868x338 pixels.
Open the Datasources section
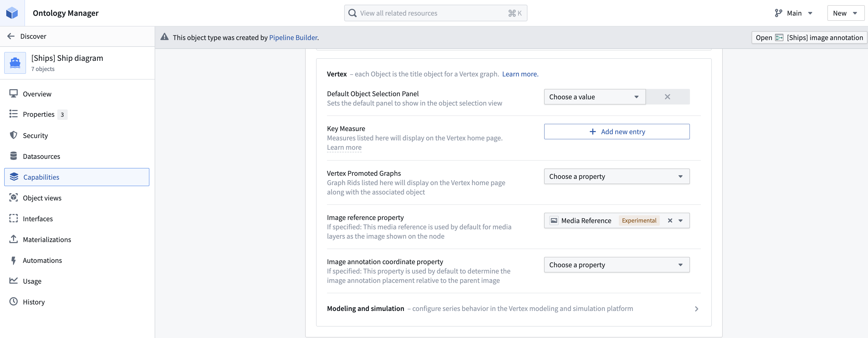pyautogui.click(x=77, y=156)
